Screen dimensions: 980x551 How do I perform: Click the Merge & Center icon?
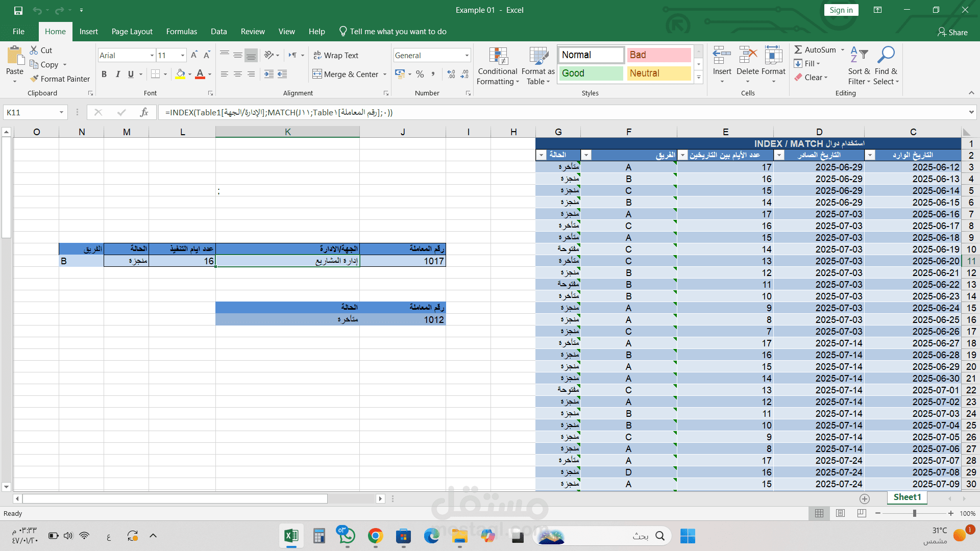click(317, 74)
